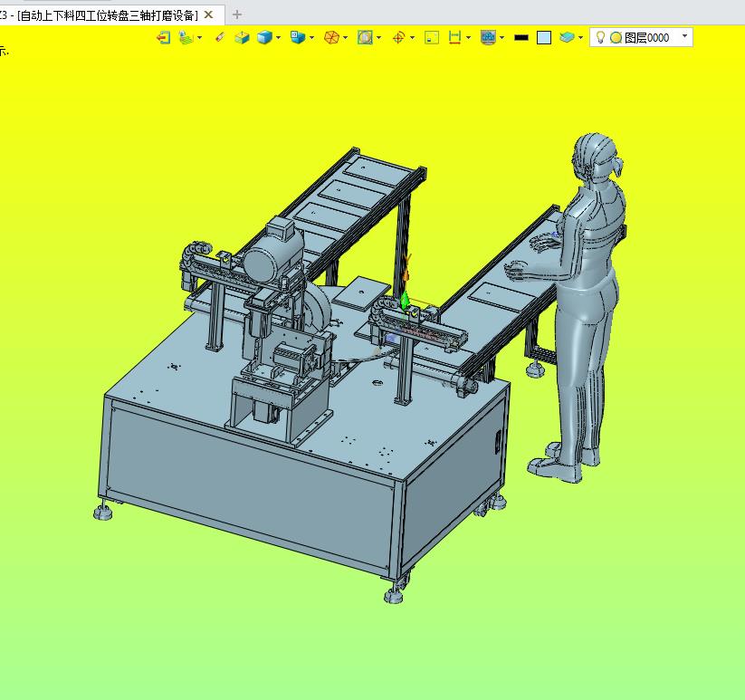Close the 自动上下料四工位转盘三轴打磨设备 tab
Viewport: 745px width, 700px height.
tap(208, 14)
